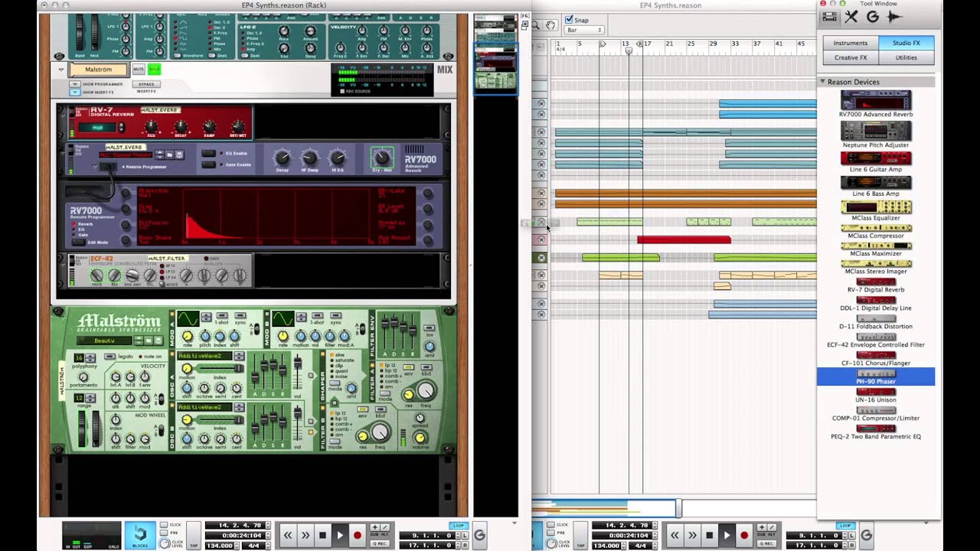Click MClass Compressor device icon

pos(876,228)
